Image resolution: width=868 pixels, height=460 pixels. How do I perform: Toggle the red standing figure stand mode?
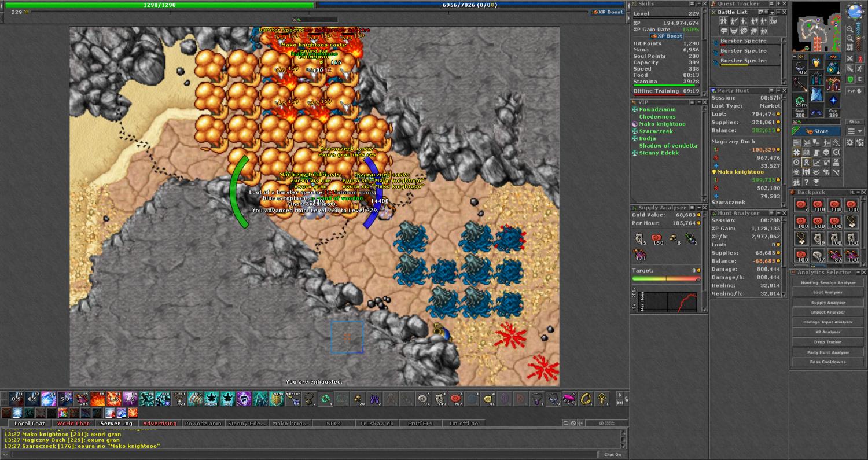click(x=860, y=58)
